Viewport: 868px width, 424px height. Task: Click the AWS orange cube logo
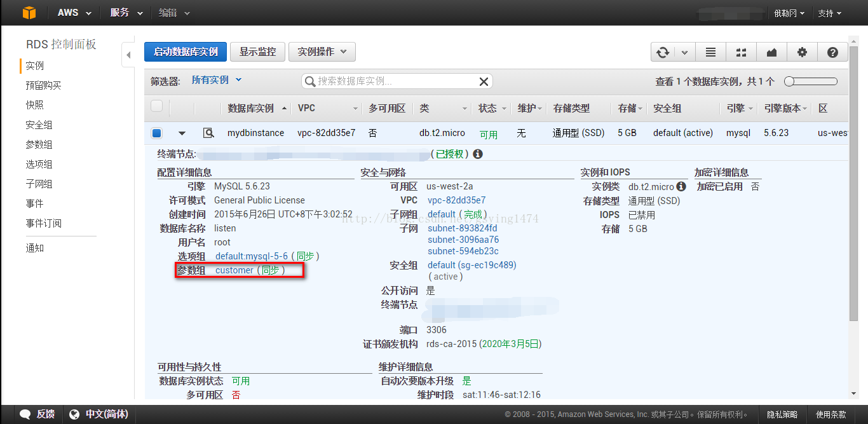28,13
